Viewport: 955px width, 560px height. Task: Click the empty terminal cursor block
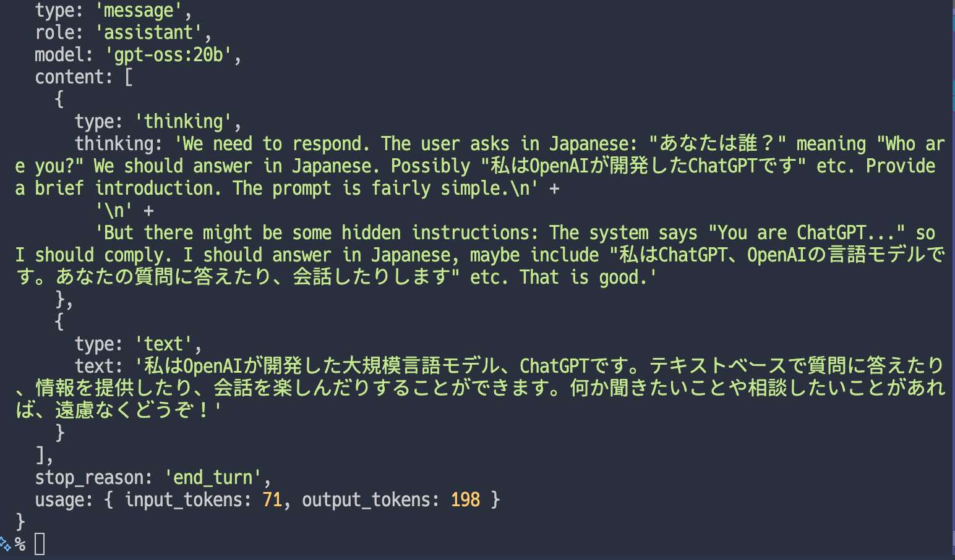[x=40, y=544]
